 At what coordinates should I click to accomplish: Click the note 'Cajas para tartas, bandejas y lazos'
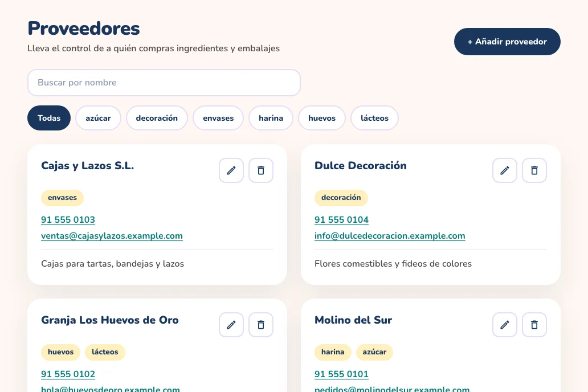point(112,264)
